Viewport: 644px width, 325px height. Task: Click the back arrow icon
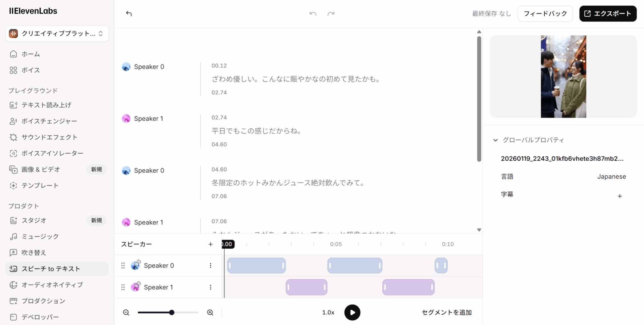click(x=129, y=14)
